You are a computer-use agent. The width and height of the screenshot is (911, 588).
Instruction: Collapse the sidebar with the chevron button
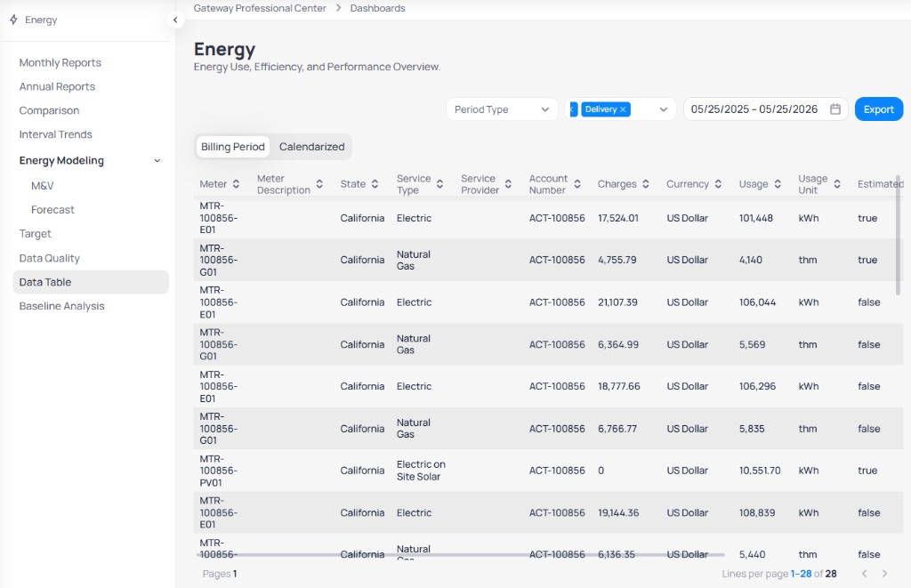pyautogui.click(x=175, y=20)
